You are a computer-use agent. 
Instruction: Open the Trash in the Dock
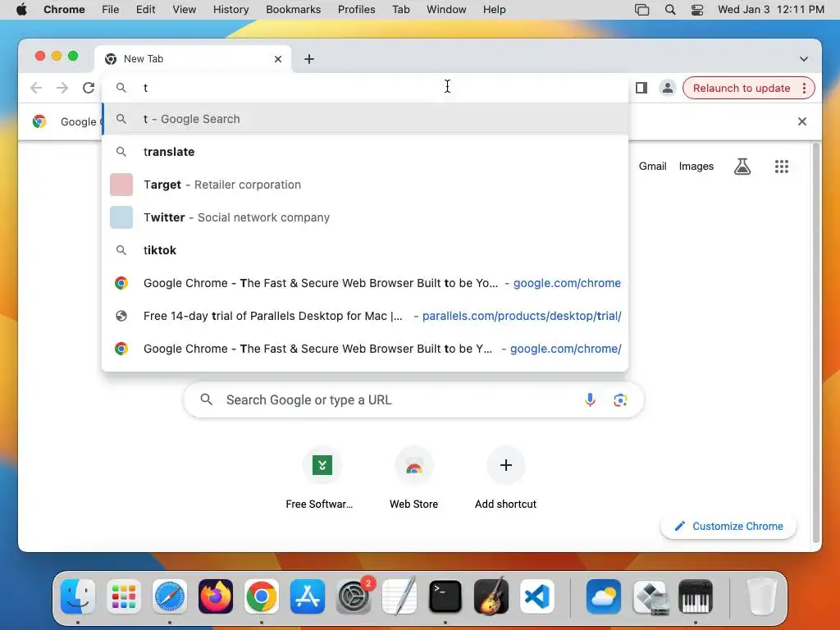tap(761, 596)
